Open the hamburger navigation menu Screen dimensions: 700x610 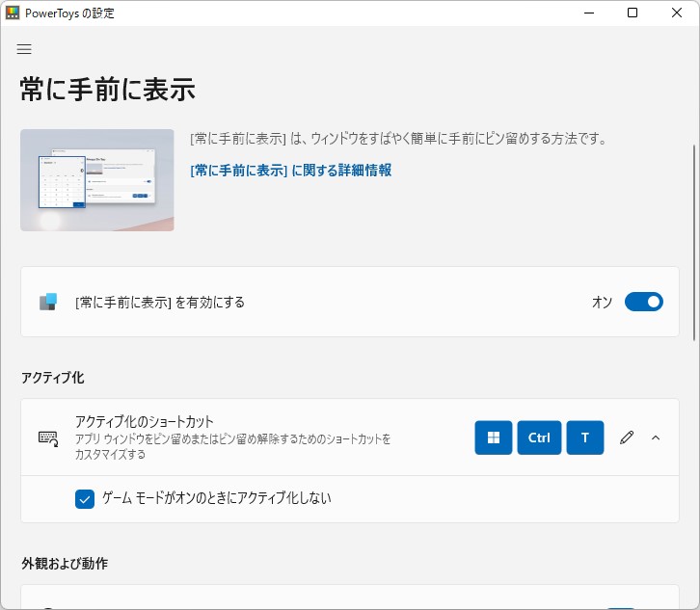point(24,49)
